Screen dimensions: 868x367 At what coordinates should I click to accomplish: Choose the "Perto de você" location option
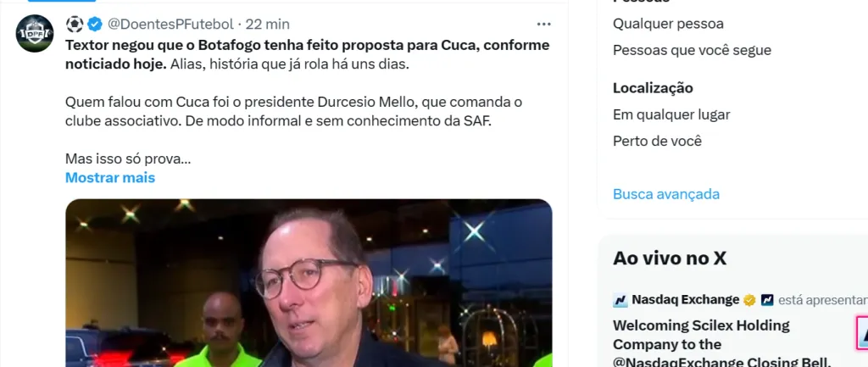click(657, 142)
